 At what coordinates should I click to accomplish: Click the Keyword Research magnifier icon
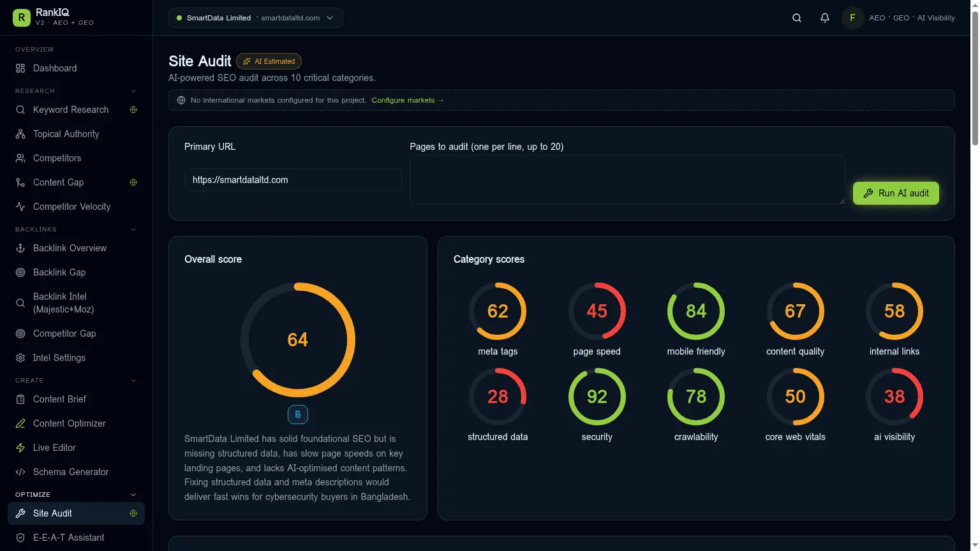point(20,110)
